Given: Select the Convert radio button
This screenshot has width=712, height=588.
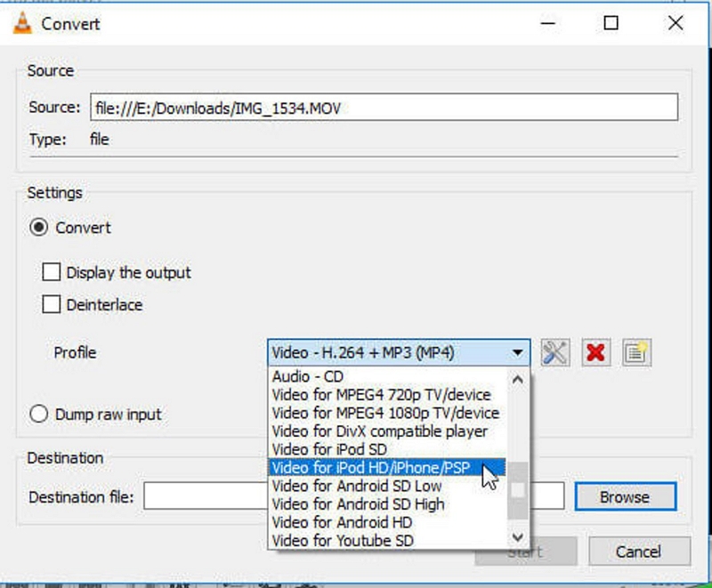Looking at the screenshot, I should (x=38, y=228).
